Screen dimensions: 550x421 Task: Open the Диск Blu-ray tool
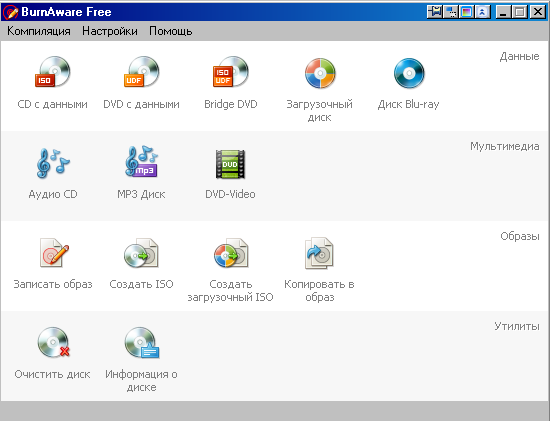[409, 83]
